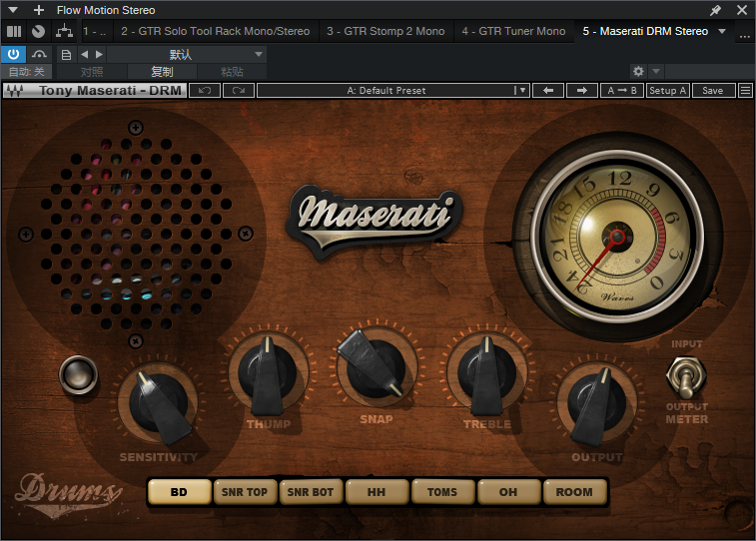Image resolution: width=756 pixels, height=541 pixels.
Task: Add a new insert with plus icon
Action: point(39,10)
